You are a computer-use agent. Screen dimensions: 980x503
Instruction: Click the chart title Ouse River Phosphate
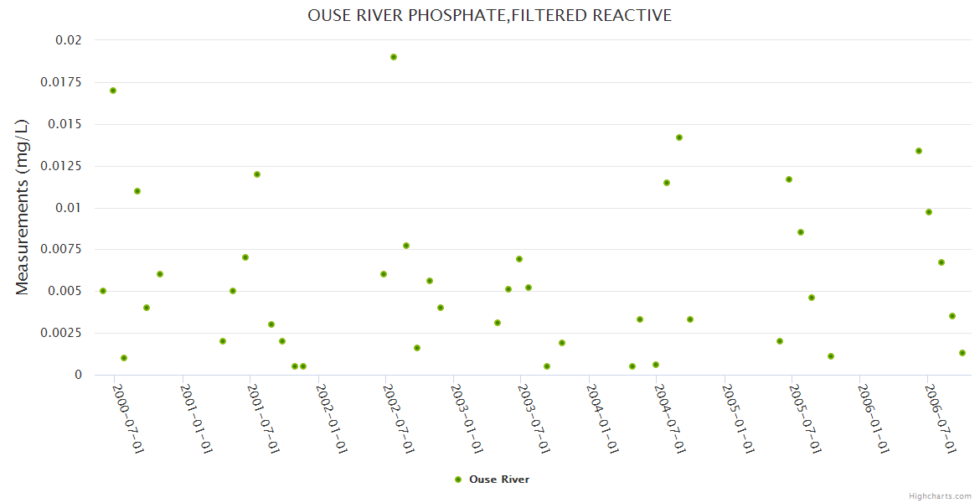pos(490,15)
